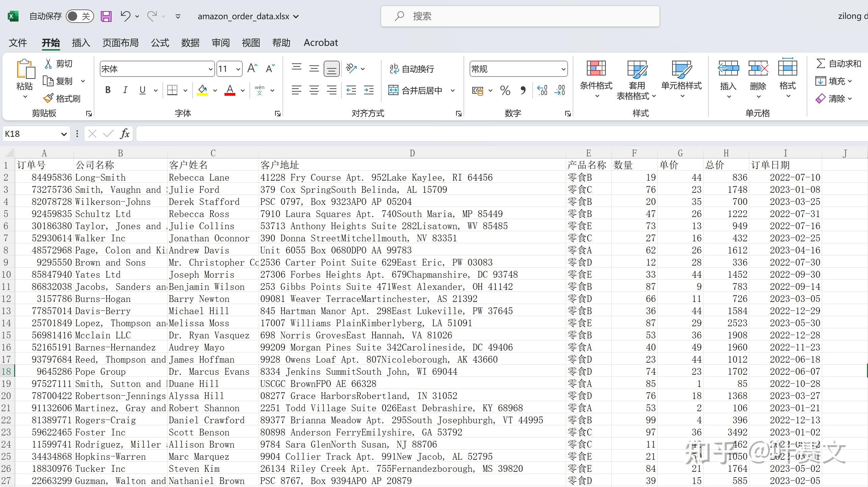Click the 格式刷 Format Painter button
This screenshot has width=868, height=487.
tap(62, 98)
